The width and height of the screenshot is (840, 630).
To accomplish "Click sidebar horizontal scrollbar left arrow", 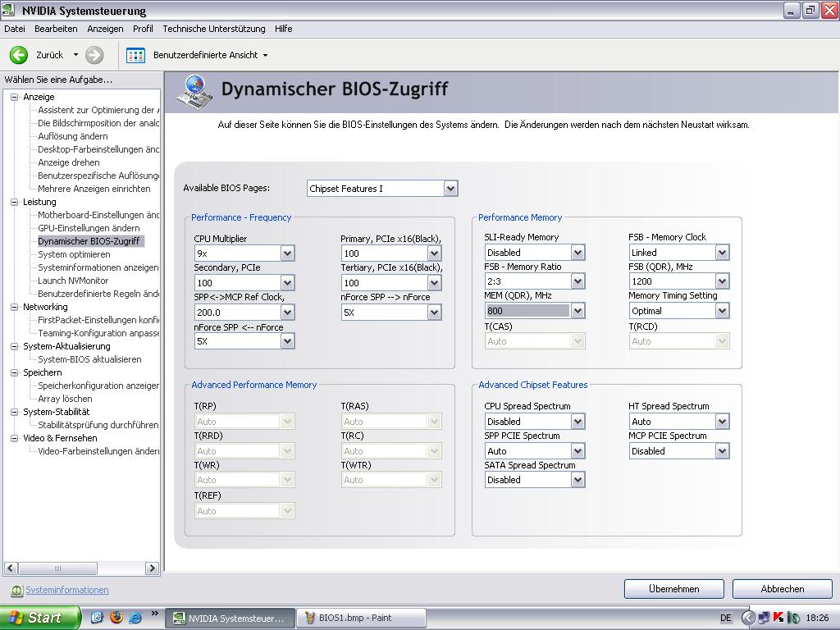I will point(11,568).
